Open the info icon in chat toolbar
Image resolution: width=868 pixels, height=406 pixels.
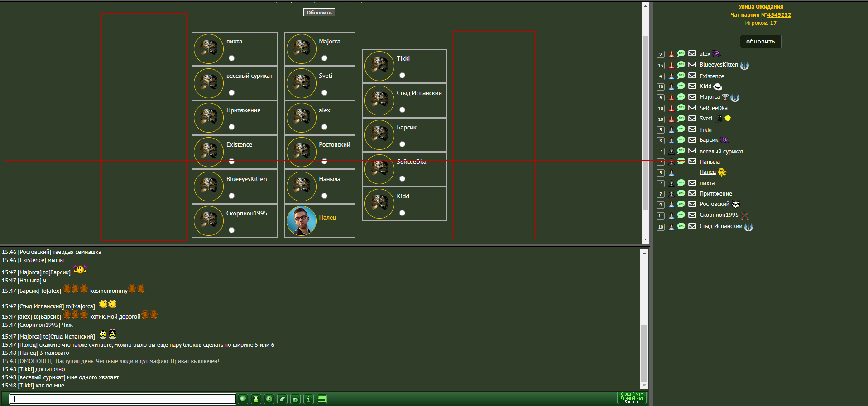pyautogui.click(x=309, y=399)
